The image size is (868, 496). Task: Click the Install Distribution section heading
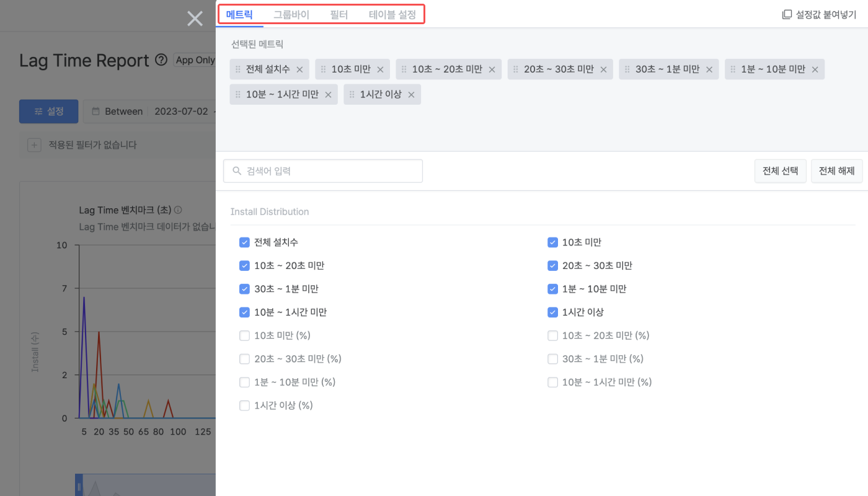270,211
